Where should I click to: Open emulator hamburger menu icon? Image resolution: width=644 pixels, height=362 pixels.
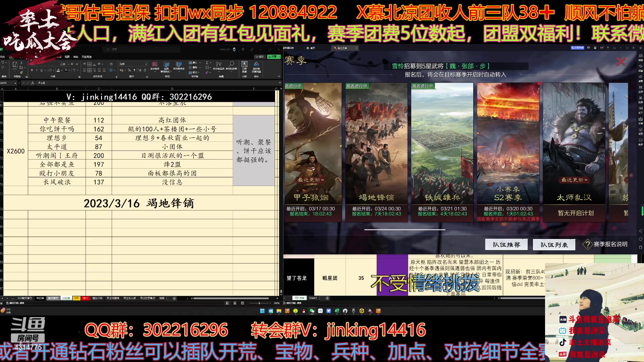pyautogui.click(x=608, y=48)
